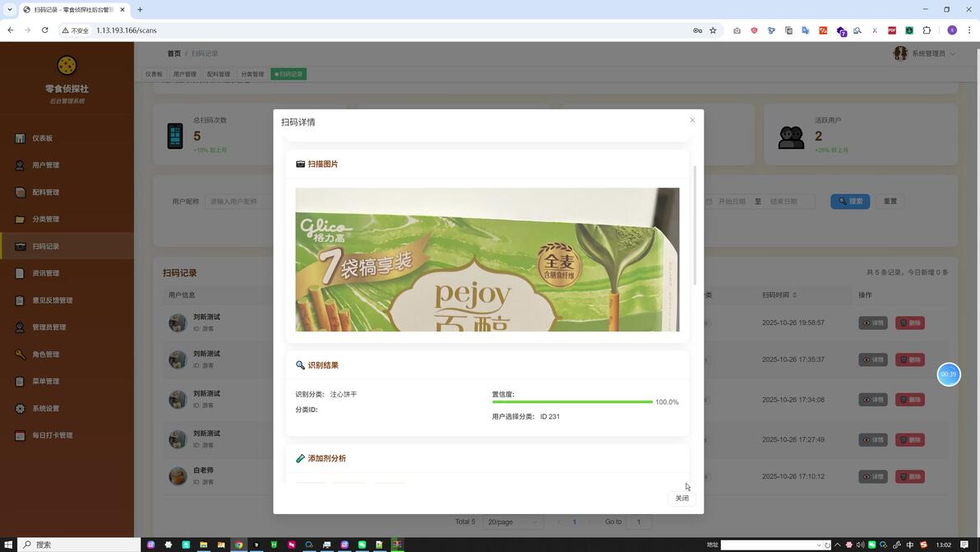Open 仪表板 in the sidebar
This screenshot has width=980, height=552.
click(67, 138)
